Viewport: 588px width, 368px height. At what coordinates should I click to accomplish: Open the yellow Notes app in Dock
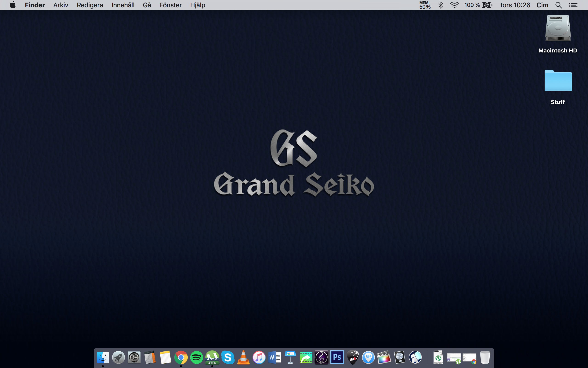pyautogui.click(x=165, y=357)
